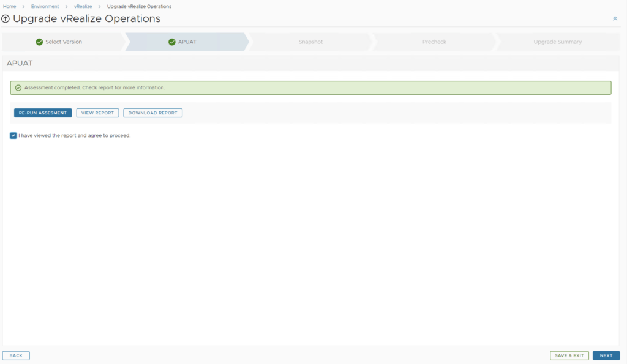Image resolution: width=627 pixels, height=364 pixels.
Task: Collapse the header using double-chevron icon
Action: [x=615, y=19]
